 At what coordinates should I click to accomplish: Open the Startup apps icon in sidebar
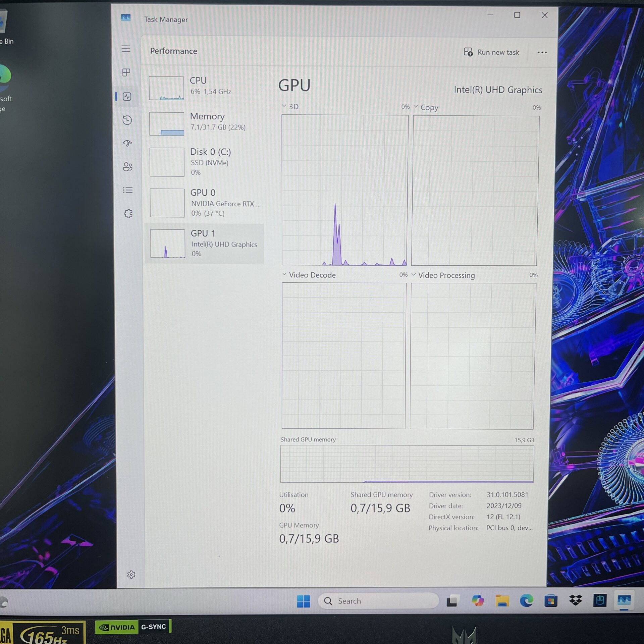[127, 144]
